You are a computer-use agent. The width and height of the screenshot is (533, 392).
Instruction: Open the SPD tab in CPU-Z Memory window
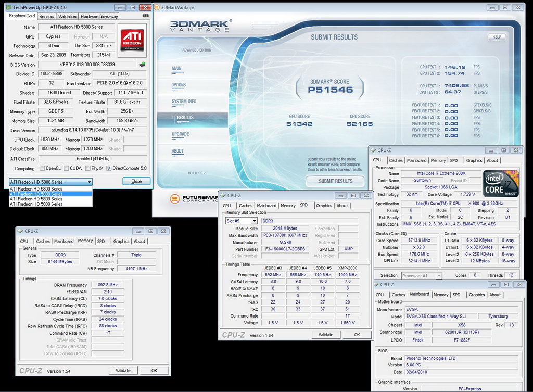pyautogui.click(x=101, y=241)
